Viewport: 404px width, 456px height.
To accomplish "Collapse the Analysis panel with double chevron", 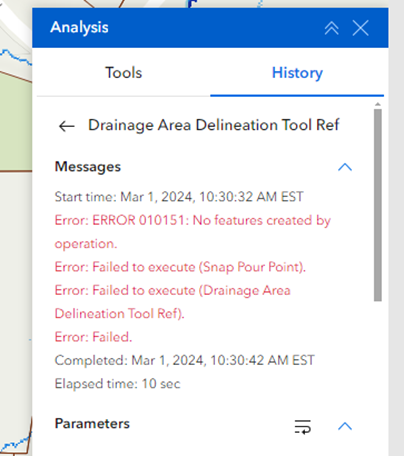I will tap(332, 28).
